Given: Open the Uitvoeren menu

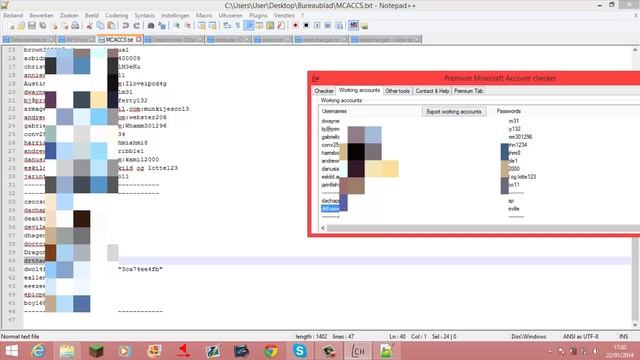Looking at the screenshot, I should [230, 16].
